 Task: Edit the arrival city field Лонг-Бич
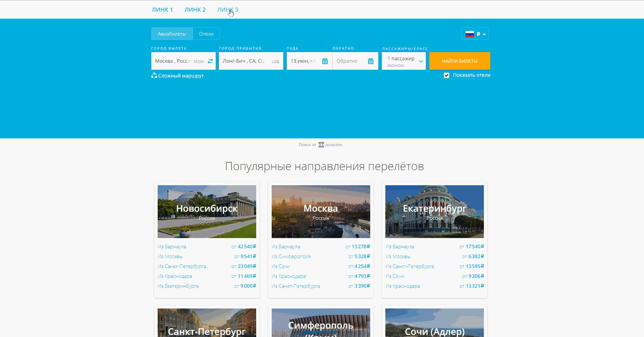pos(251,61)
